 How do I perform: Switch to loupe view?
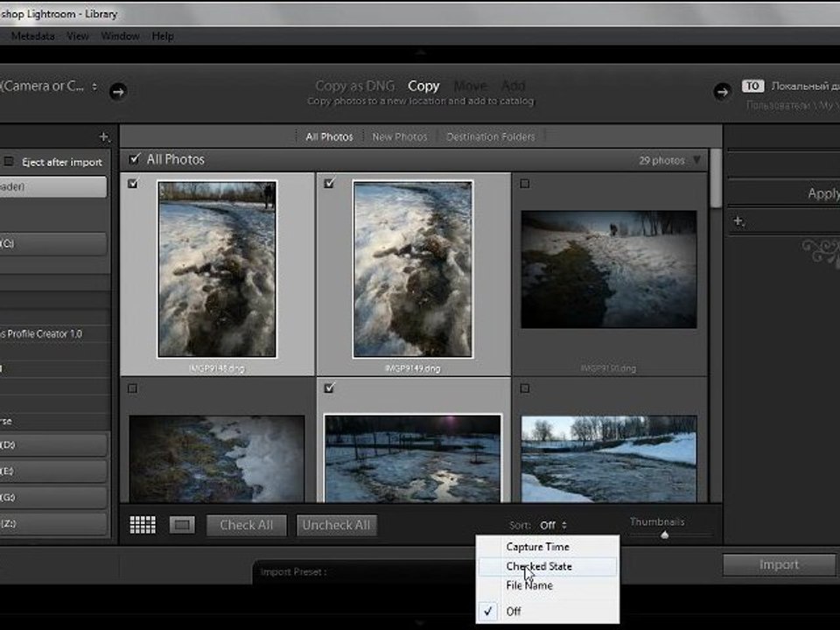pyautogui.click(x=182, y=524)
